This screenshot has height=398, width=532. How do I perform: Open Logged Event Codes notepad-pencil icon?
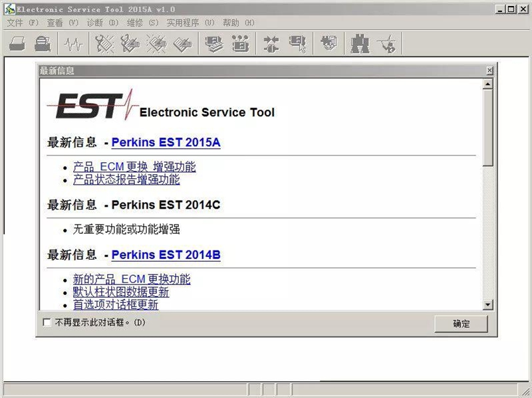[182, 44]
